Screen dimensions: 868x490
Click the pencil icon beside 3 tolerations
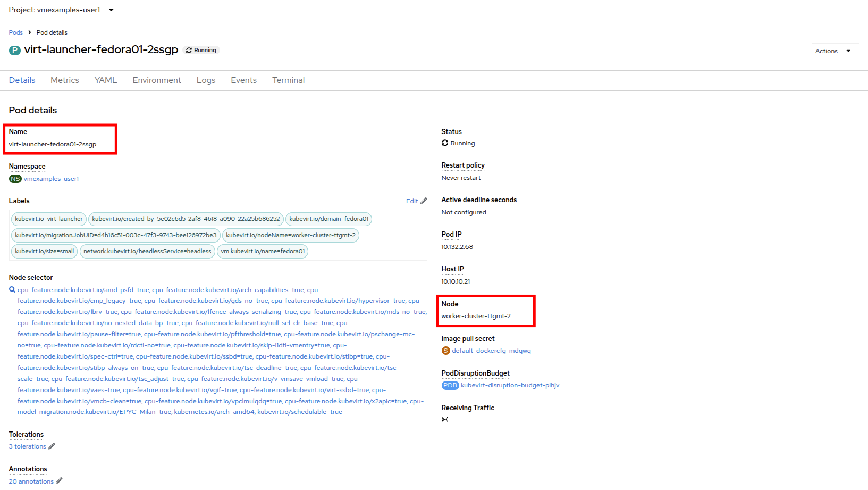pyautogui.click(x=52, y=446)
